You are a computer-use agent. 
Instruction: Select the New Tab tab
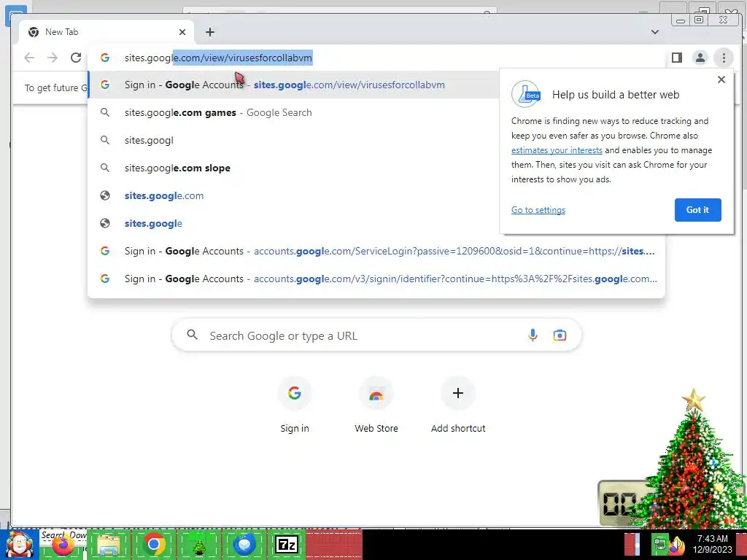click(107, 32)
